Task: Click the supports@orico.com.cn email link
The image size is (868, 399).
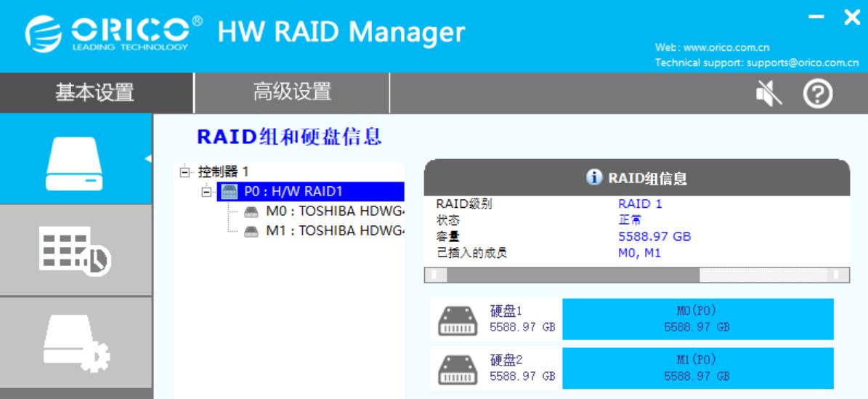Action: click(803, 63)
